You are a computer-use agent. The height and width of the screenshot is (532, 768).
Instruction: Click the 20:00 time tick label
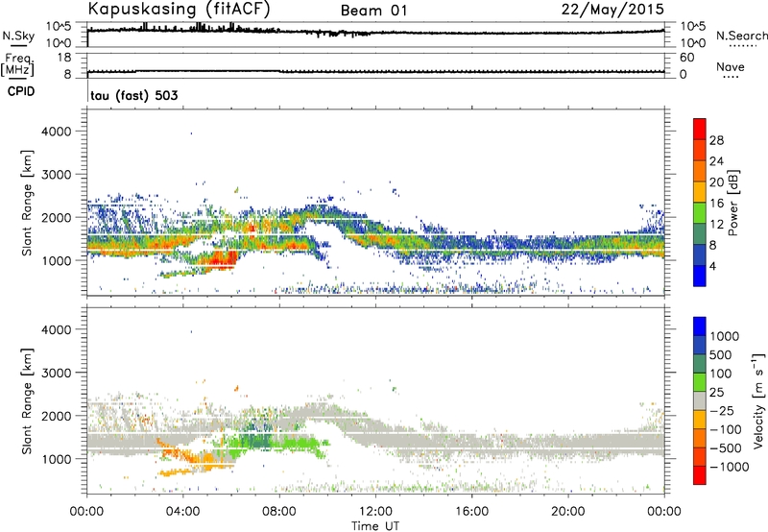click(567, 512)
